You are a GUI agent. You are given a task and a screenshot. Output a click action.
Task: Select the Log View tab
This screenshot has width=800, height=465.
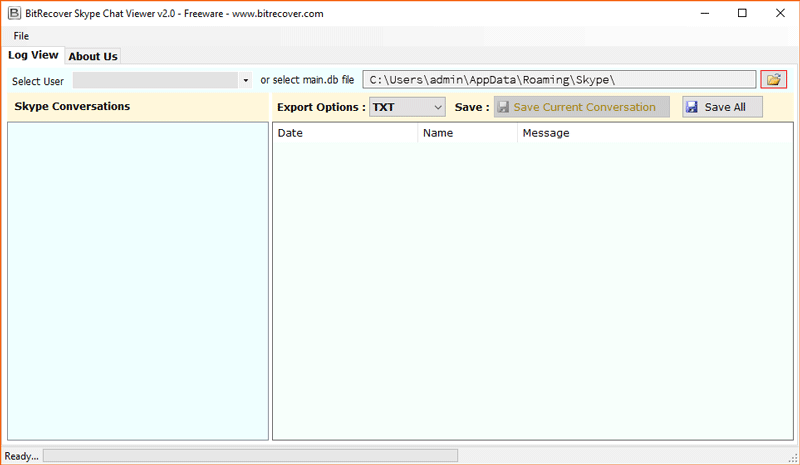point(33,55)
